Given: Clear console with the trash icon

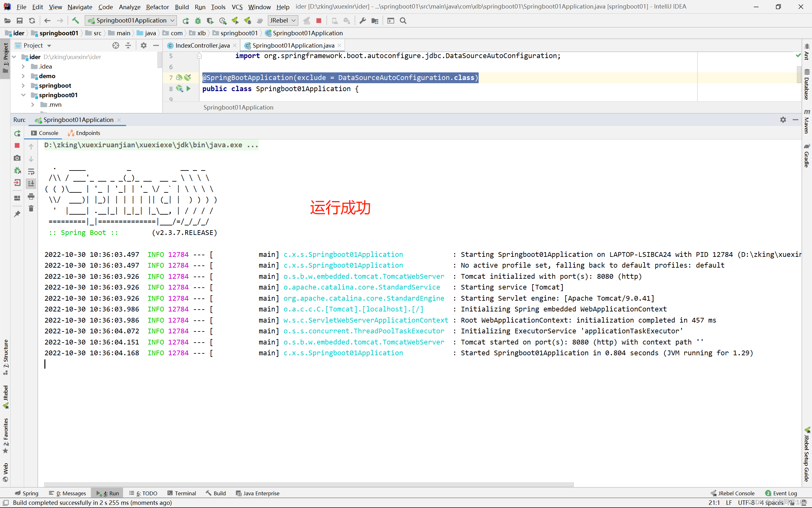Looking at the screenshot, I should click(31, 209).
